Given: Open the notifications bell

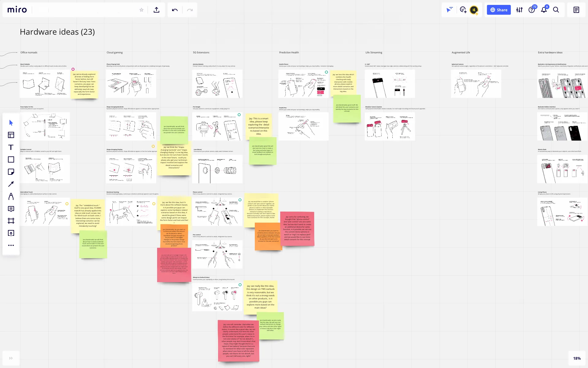Looking at the screenshot, I should click(544, 10).
